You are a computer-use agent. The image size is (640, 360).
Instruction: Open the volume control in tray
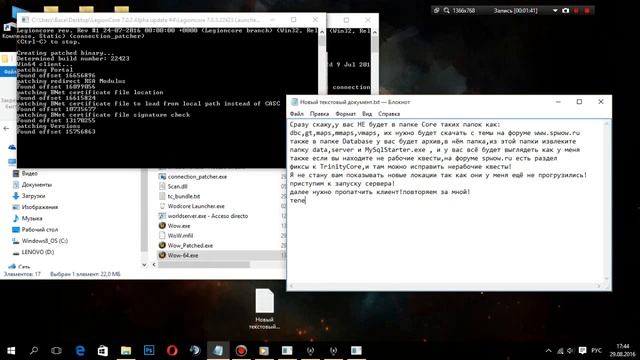(x=571, y=351)
